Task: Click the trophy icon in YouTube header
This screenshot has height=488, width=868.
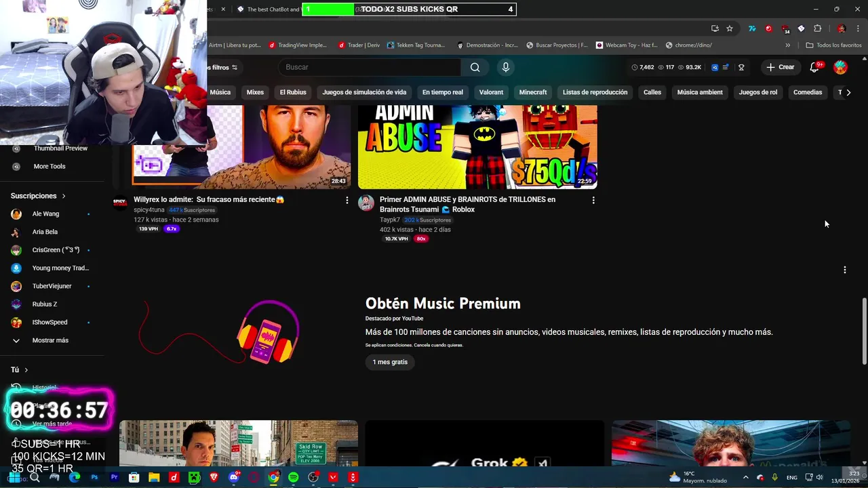Action: (x=741, y=67)
